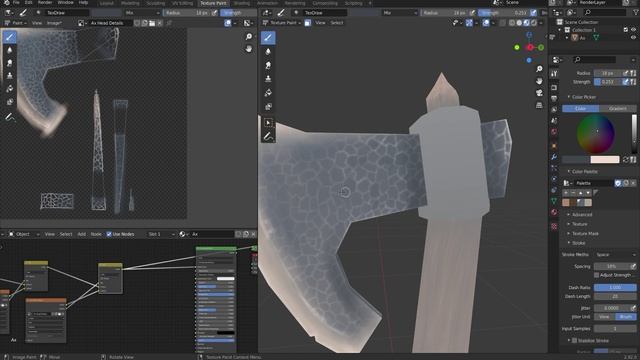
Task: Toggle Strength pressure in the viewport header
Action: tap(533, 13)
